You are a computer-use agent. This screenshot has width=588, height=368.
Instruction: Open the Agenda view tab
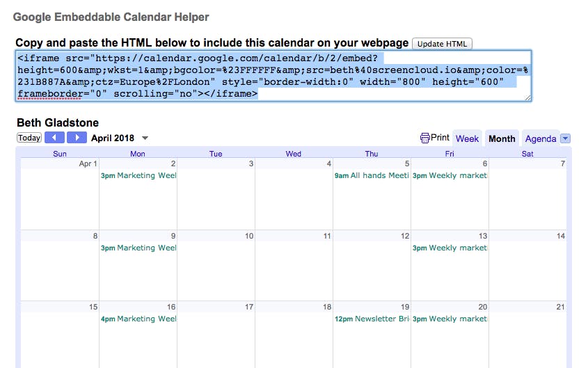[541, 138]
